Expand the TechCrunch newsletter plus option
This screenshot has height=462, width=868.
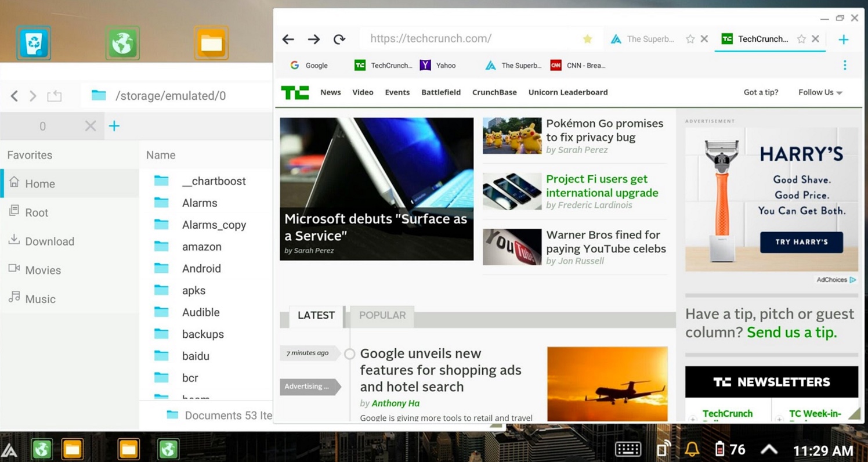(693, 418)
